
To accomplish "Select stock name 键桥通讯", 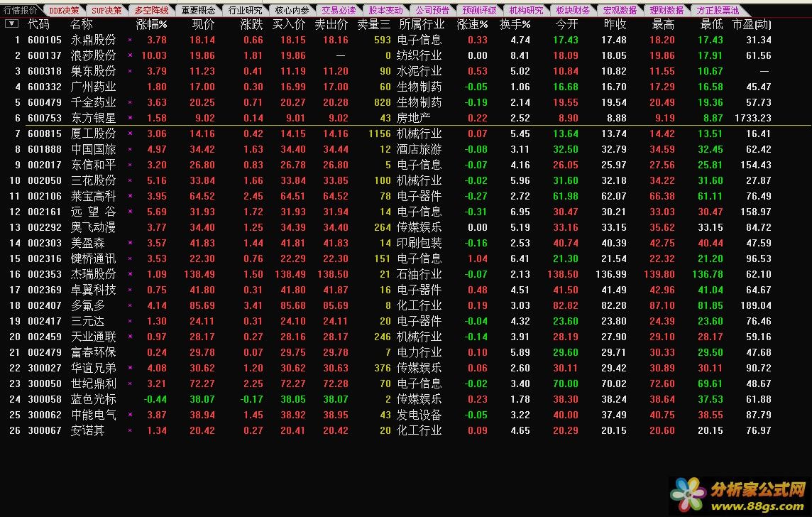I will [x=93, y=258].
